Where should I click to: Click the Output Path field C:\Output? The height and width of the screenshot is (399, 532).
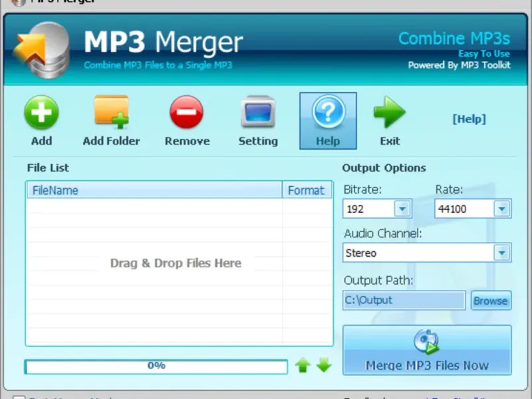pos(404,301)
